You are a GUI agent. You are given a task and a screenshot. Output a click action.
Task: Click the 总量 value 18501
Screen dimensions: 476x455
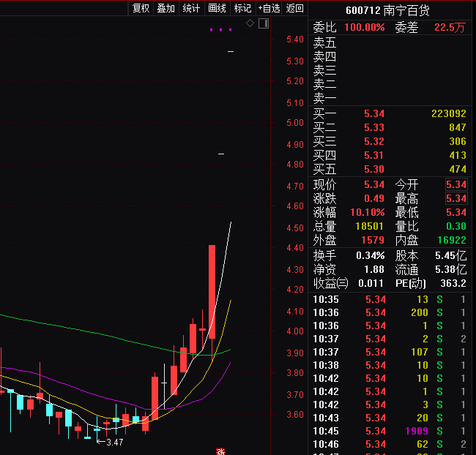(x=369, y=226)
